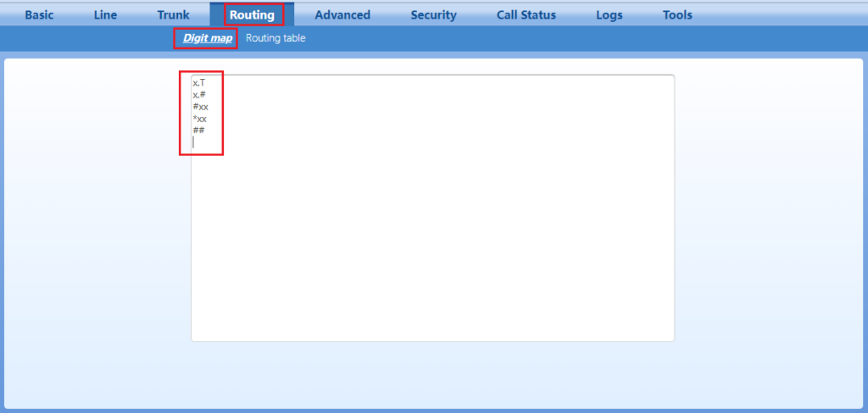Switch to the Security tab
This screenshot has height=413, width=868.
point(433,14)
